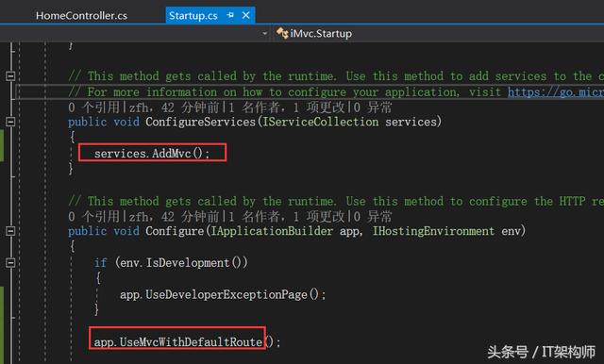Click IServiceCollection type name
Screen dimensions: 604x364
(321, 122)
